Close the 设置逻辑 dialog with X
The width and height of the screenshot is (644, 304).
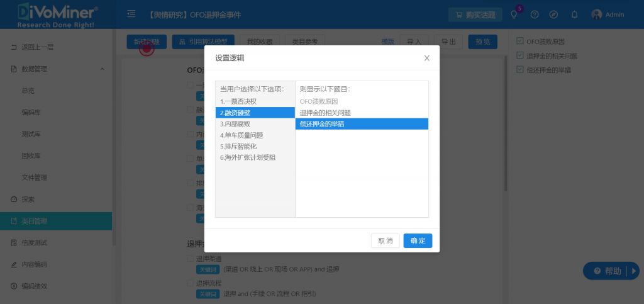(427, 58)
